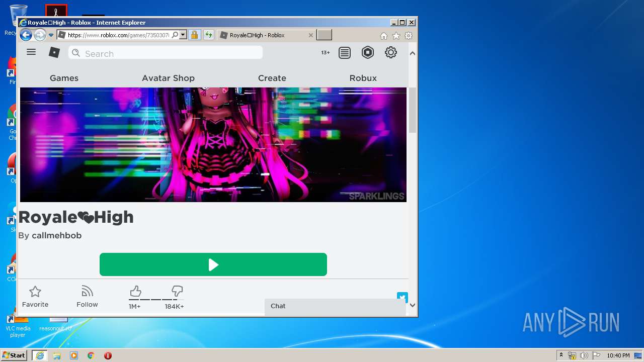The image size is (644, 362).
Task: Select the VLC media player desktop shortcut
Action: tap(18, 326)
